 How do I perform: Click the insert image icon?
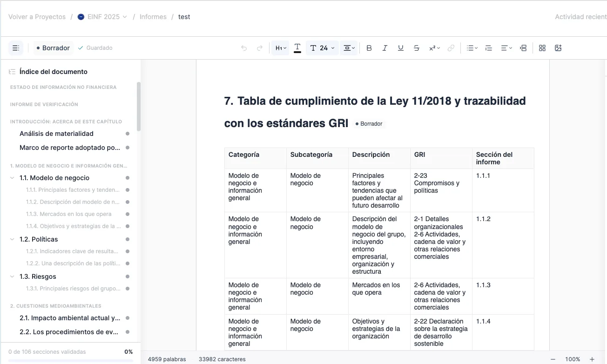pyautogui.click(x=558, y=48)
